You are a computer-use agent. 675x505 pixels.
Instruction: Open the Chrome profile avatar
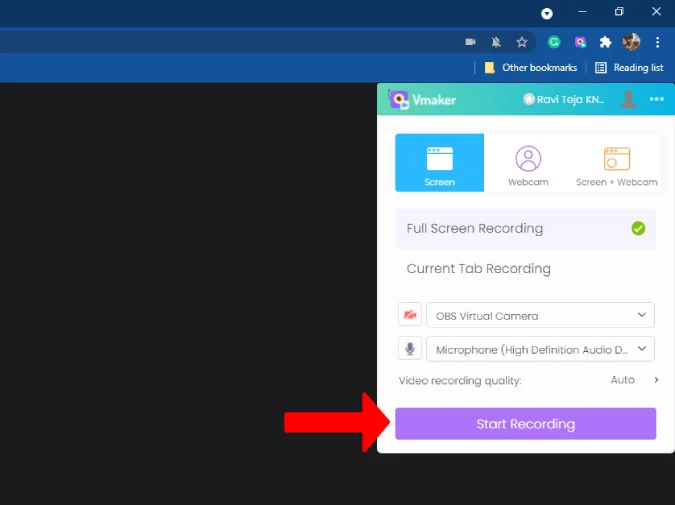631,42
